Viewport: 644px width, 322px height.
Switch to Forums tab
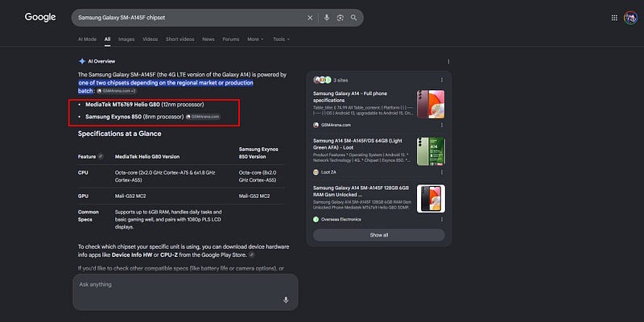coord(231,39)
